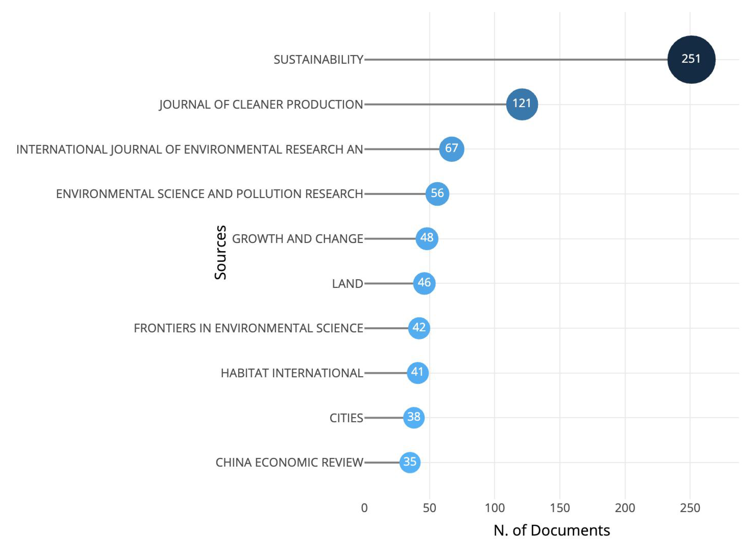Select the ENVIRONMENTAL SCIENCE AND POLLUTION RESEARCH label
The image size is (756, 545).
tap(209, 194)
